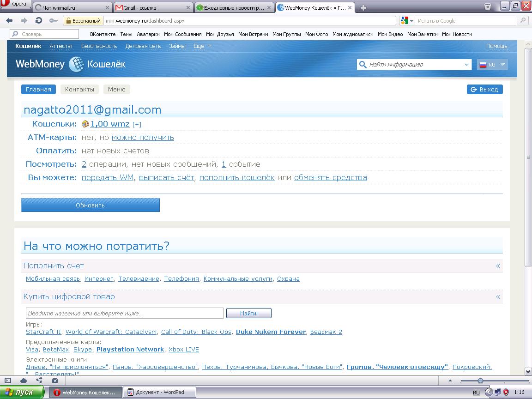
Task: Click in the digital goods search field
Action: (125, 313)
